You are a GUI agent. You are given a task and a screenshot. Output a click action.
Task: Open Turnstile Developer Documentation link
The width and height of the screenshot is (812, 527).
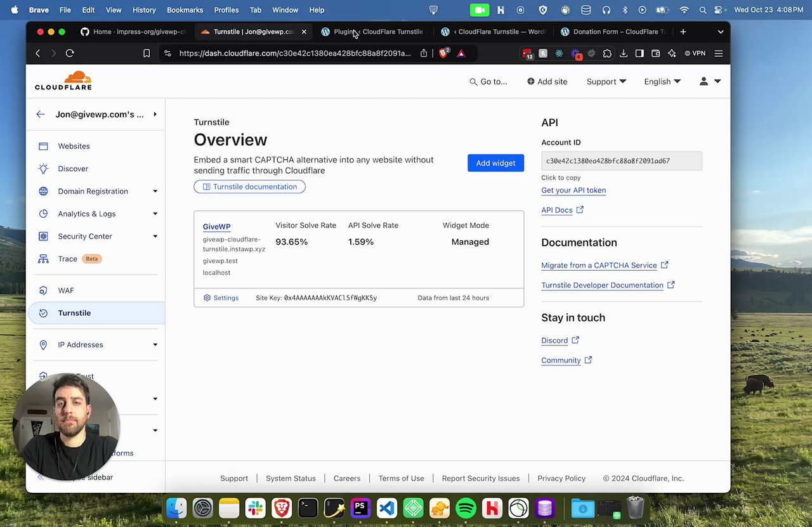[608, 285]
